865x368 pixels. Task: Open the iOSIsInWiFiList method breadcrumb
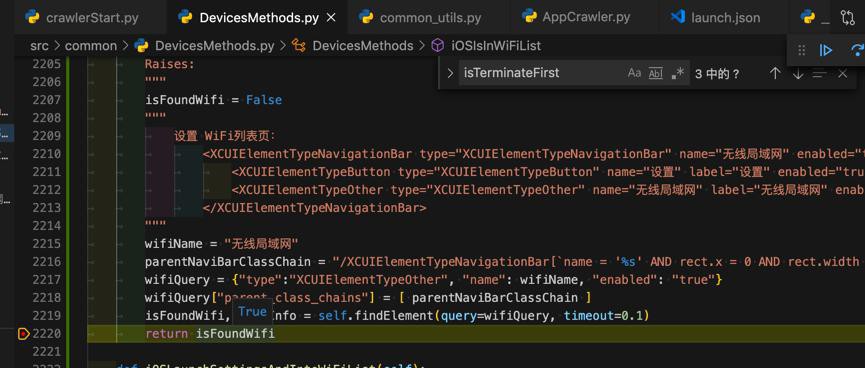coord(496,46)
